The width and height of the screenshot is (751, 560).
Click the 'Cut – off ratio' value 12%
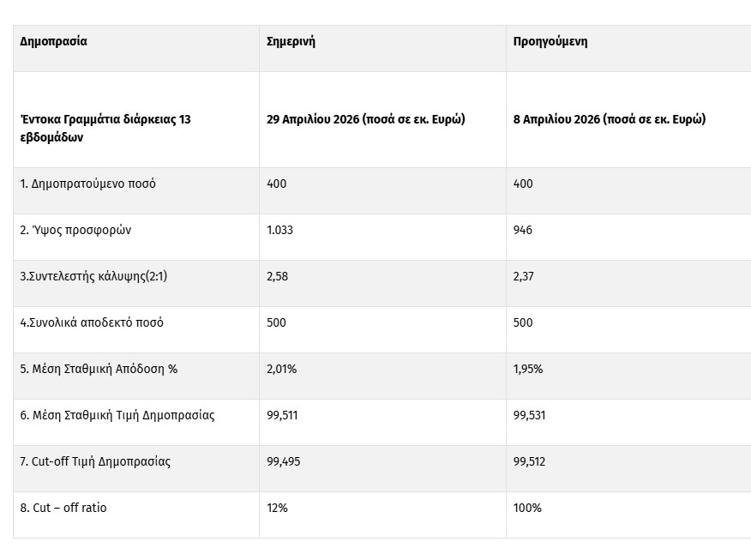(x=278, y=508)
